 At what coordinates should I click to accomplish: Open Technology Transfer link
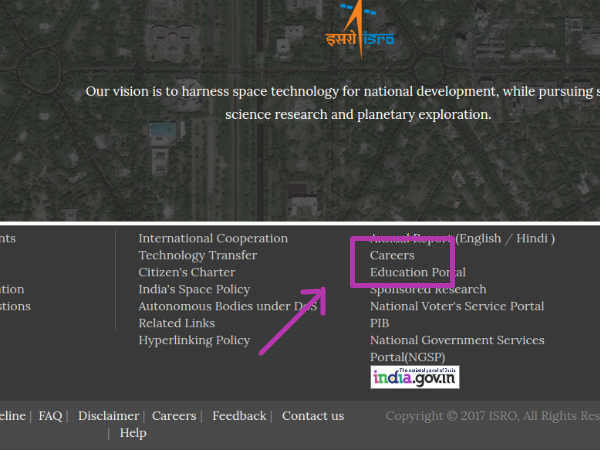point(198,255)
